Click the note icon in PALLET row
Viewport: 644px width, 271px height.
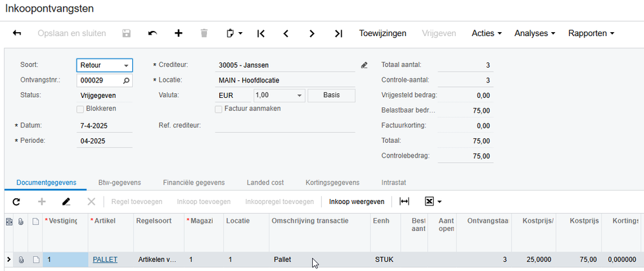[x=35, y=259]
